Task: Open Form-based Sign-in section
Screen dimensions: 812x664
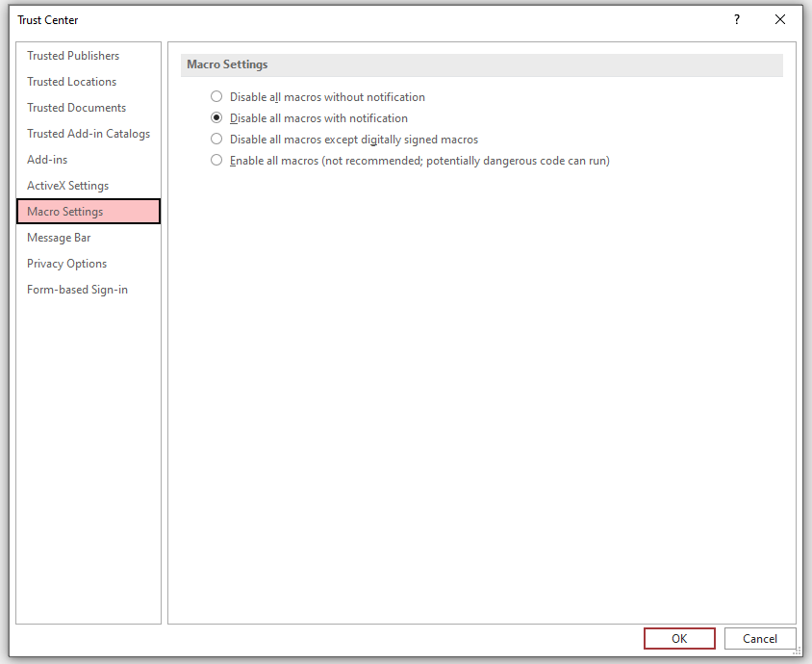Action: click(x=89, y=289)
